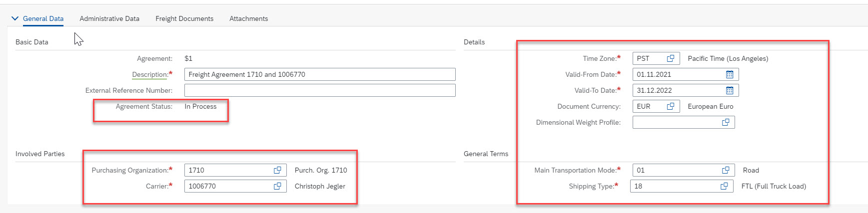Viewport: 868px width, 213px height.
Task: Open value help for Carrier field
Action: coord(277,186)
